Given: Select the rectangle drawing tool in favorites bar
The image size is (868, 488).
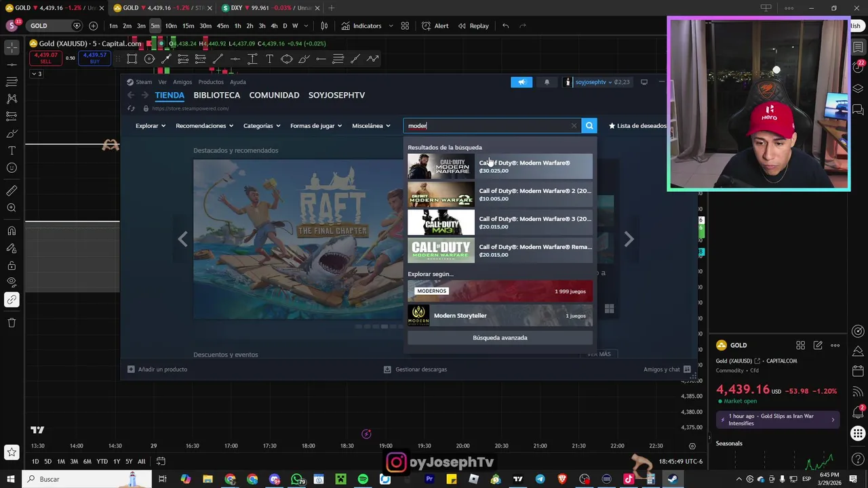Looking at the screenshot, I should pos(132,59).
